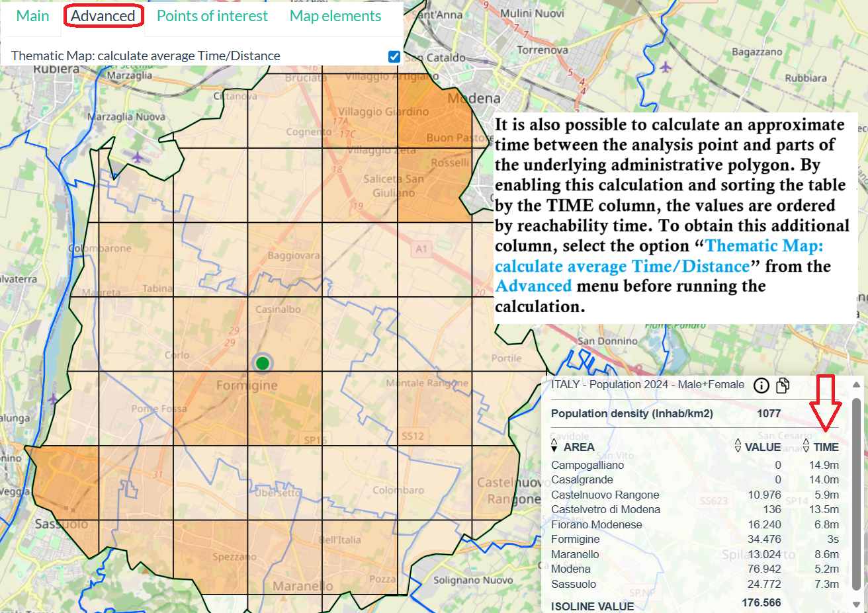Copy table data with the copy icon
868x613 pixels.
[783, 386]
